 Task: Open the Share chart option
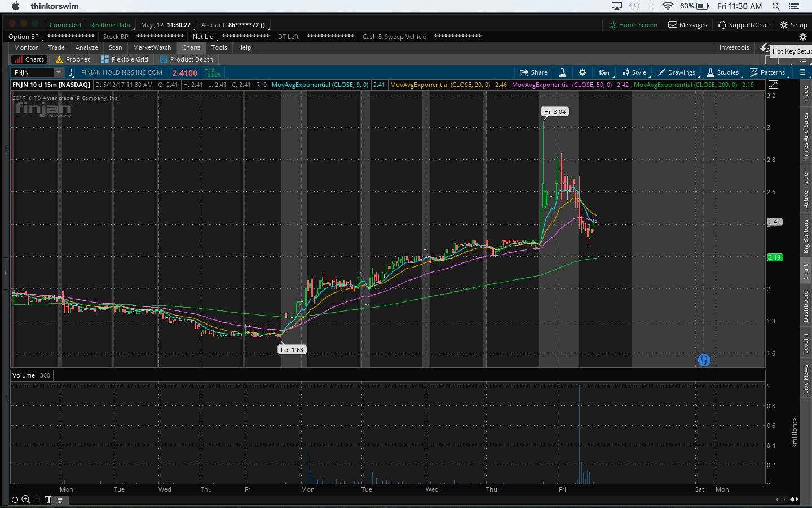click(533, 72)
